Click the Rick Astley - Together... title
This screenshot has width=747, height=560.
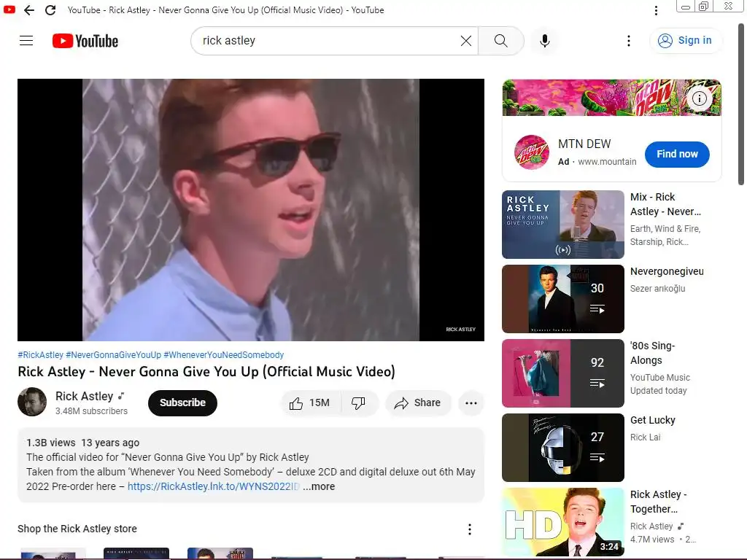659,502
